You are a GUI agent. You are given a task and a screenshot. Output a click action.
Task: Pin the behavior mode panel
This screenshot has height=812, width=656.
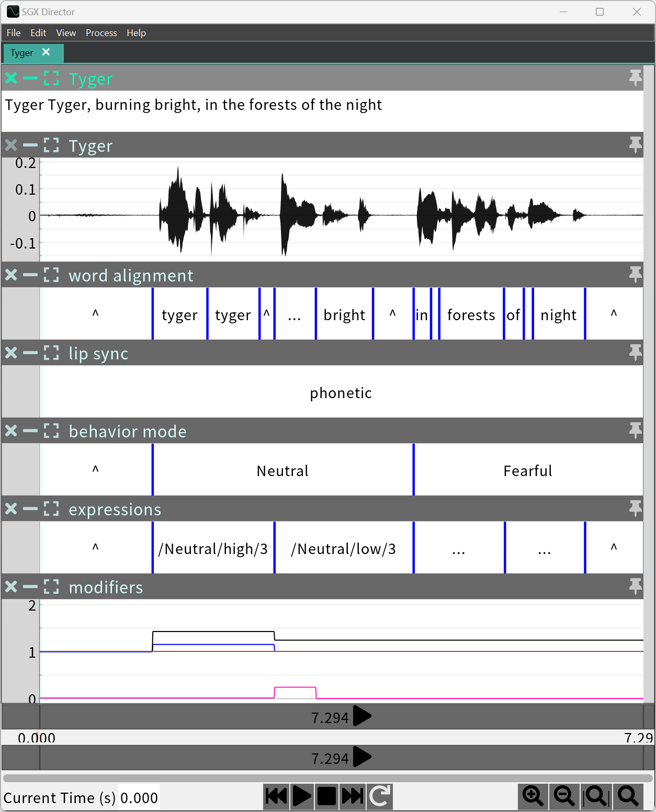(635, 430)
